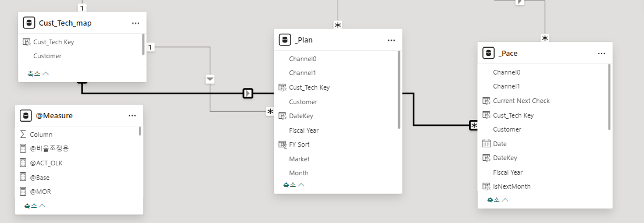Select Market field in _Plan table
Viewport: 644px width, 223px height.
point(299,159)
